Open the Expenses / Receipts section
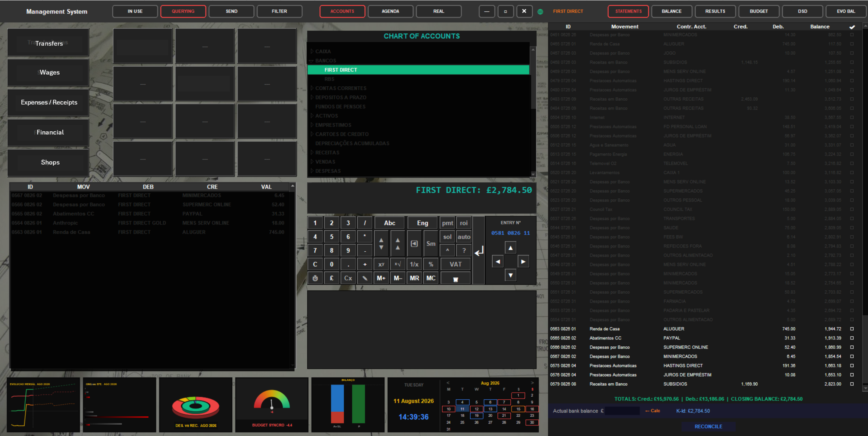The height and width of the screenshot is (436, 868). pyautogui.click(x=48, y=102)
